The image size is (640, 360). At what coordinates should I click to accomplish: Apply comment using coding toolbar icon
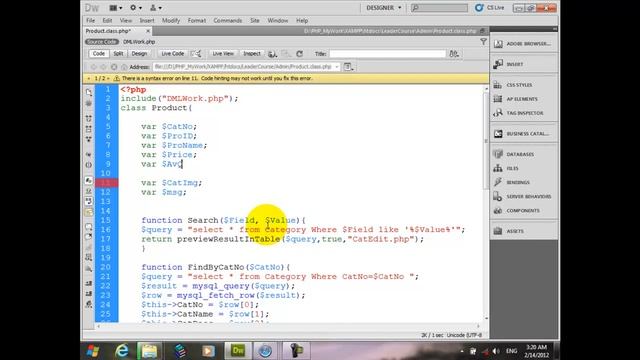tap(89, 227)
